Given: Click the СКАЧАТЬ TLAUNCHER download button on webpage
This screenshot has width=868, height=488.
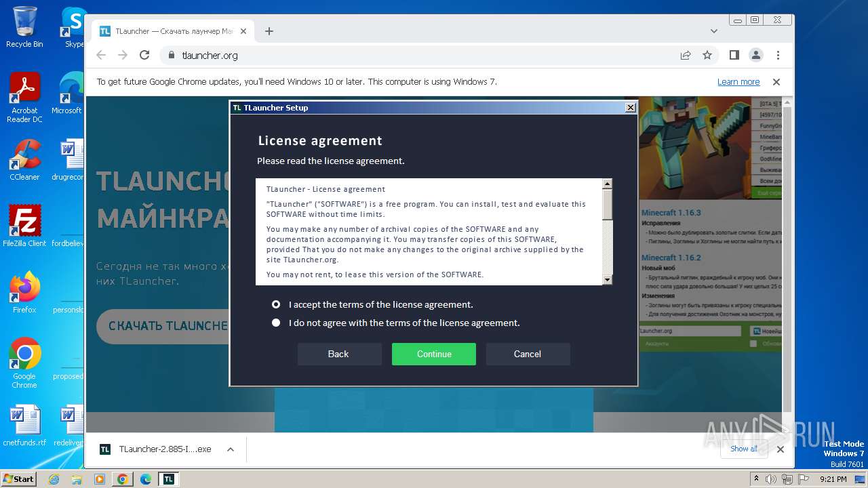Looking at the screenshot, I should (163, 326).
